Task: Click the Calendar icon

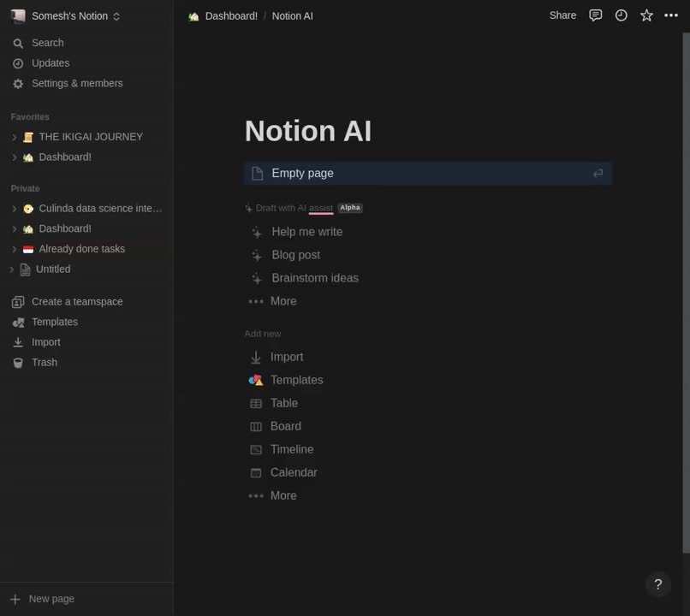Action: click(x=256, y=472)
